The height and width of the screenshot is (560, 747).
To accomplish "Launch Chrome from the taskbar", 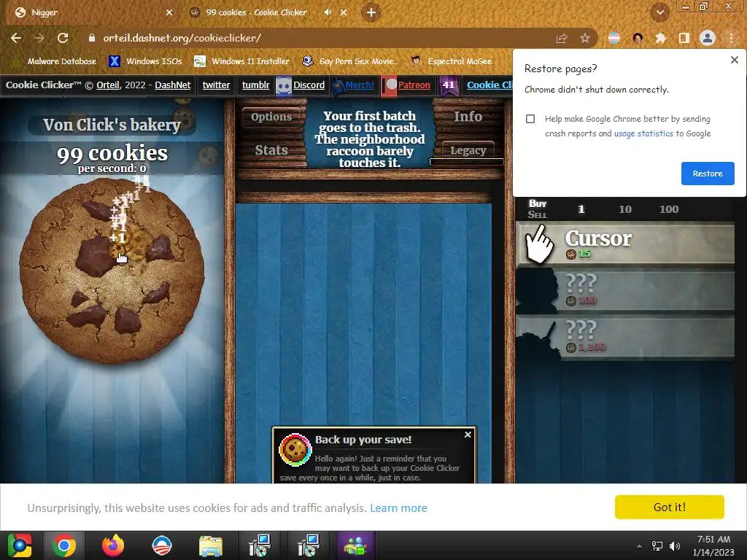I will tap(64, 545).
